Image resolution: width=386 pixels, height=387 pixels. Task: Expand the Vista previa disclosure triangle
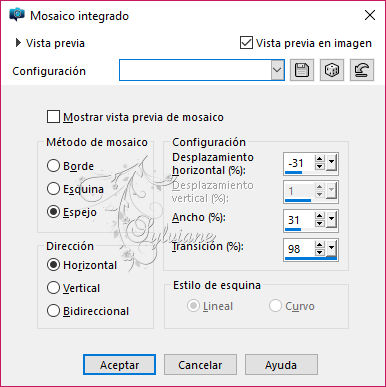[18, 43]
